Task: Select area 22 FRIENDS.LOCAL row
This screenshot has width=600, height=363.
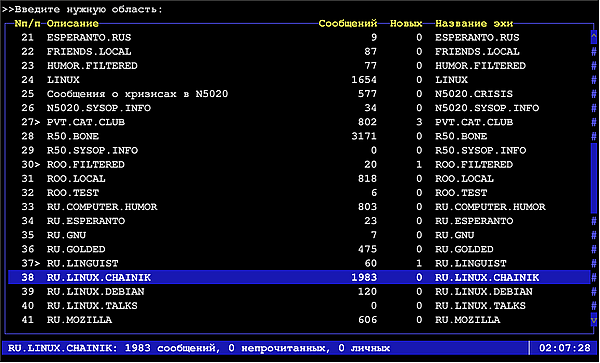Action: click(299, 52)
